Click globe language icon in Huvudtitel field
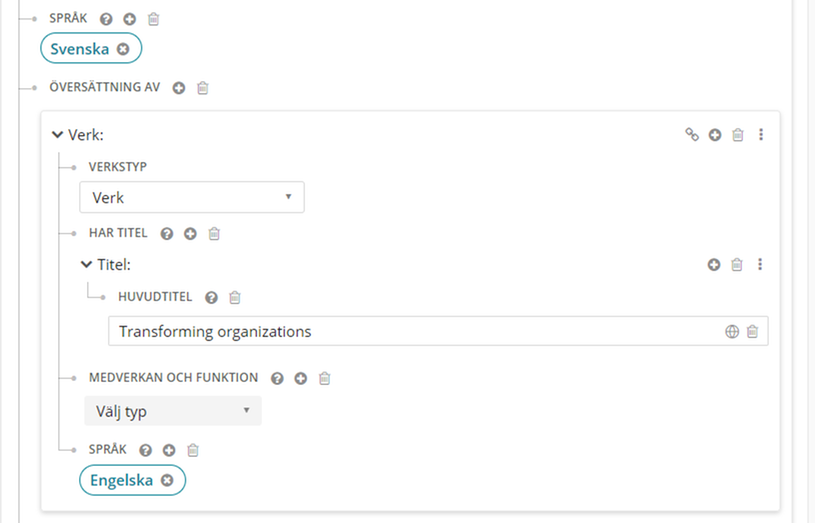The image size is (815, 523). pyautogui.click(x=732, y=332)
